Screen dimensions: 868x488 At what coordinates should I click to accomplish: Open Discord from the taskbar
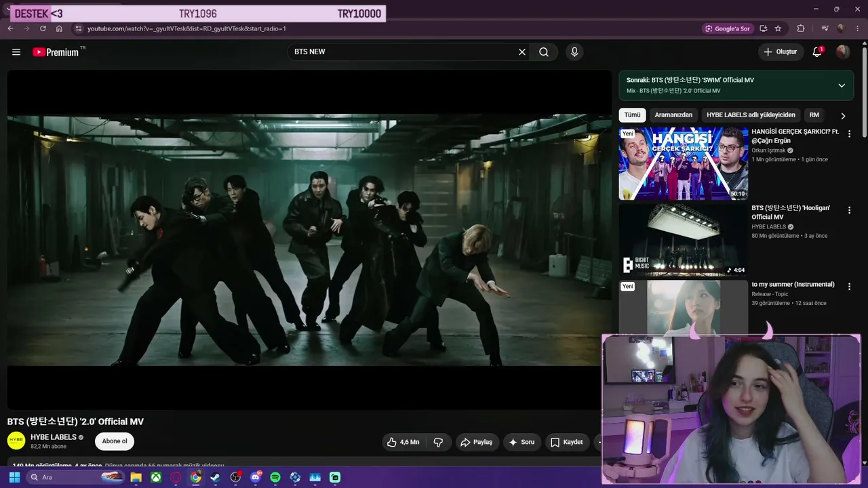click(255, 477)
